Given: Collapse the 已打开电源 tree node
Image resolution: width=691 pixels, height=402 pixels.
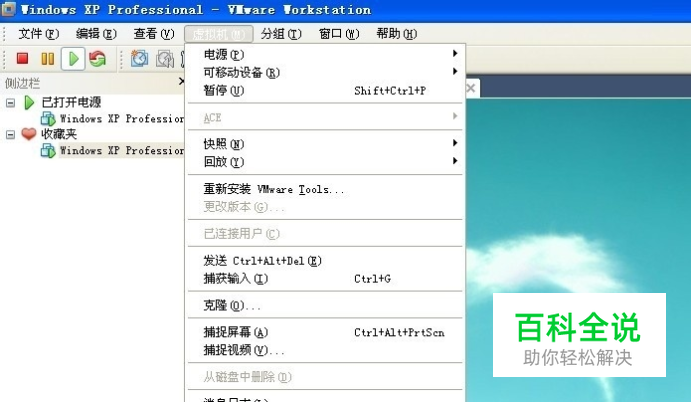Looking at the screenshot, I should 11,103.
